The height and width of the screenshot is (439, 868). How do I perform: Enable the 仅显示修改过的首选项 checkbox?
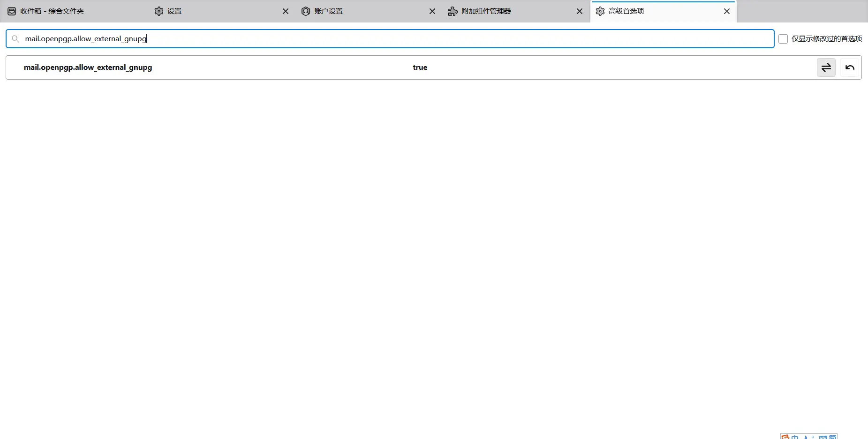(783, 39)
